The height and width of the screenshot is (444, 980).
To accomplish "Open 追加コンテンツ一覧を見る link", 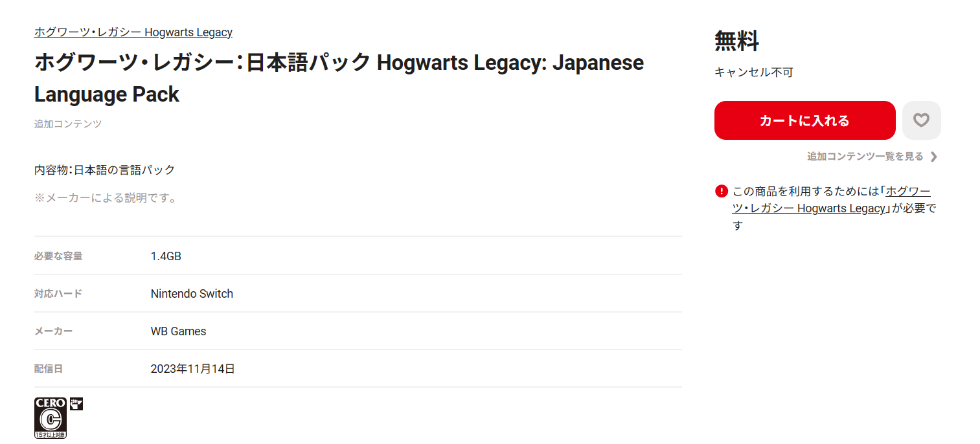I will point(865,157).
